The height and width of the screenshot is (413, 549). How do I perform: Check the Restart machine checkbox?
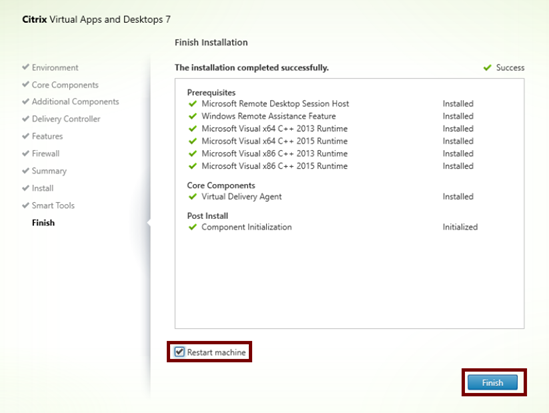(x=179, y=352)
